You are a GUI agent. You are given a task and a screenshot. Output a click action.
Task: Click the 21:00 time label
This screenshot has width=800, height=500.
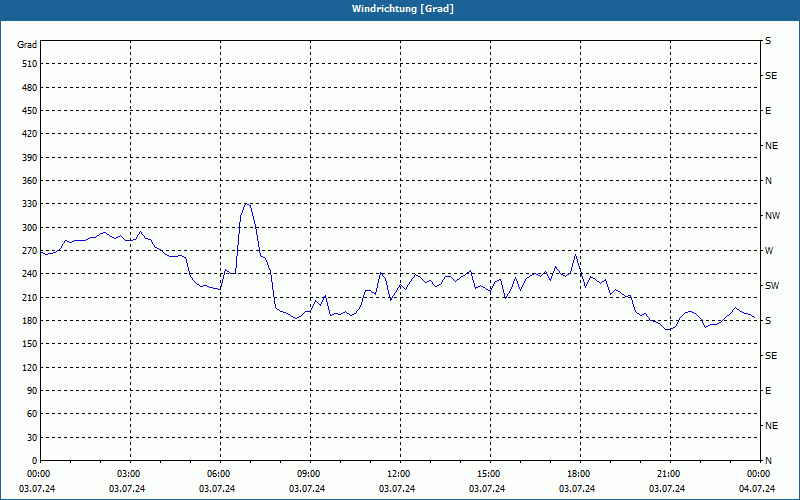pos(667,474)
